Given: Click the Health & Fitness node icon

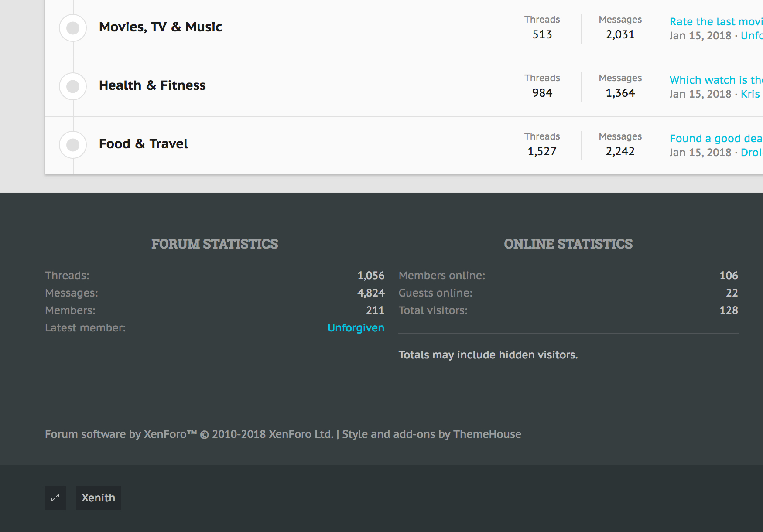Looking at the screenshot, I should [x=73, y=86].
